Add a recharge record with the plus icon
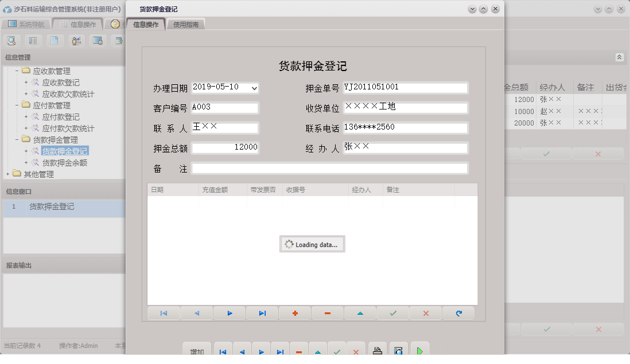The height and width of the screenshot is (364, 630). [294, 313]
